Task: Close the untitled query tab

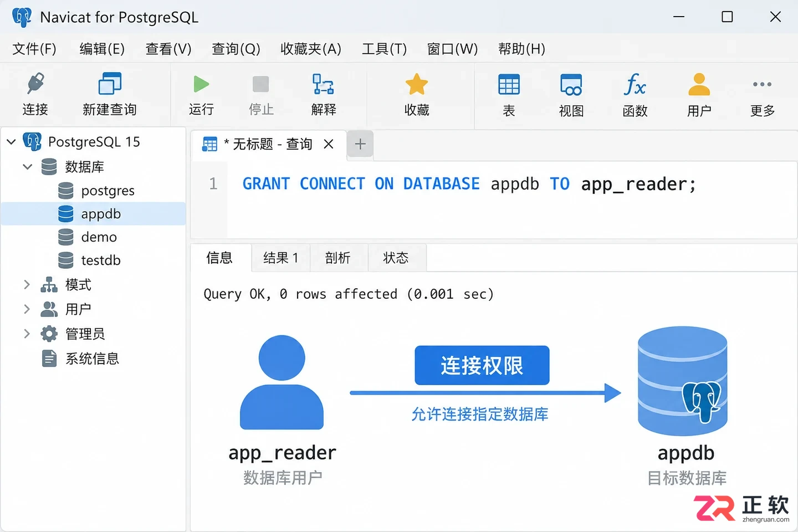Action: (x=329, y=144)
